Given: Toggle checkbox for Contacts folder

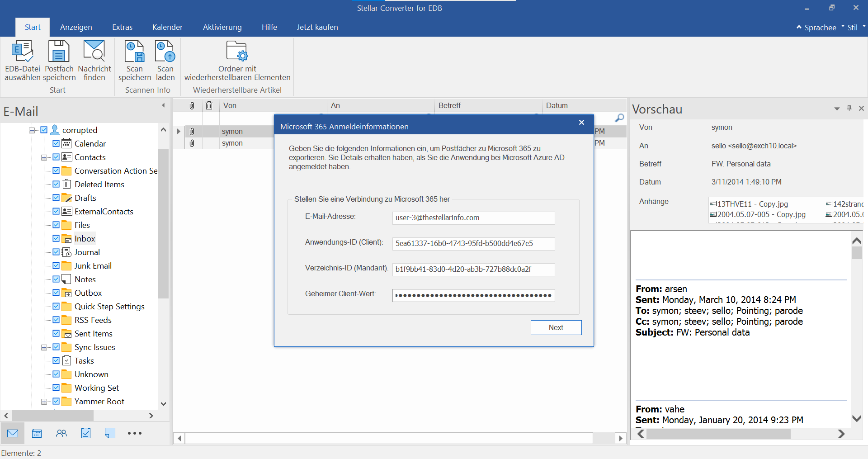Looking at the screenshot, I should coord(56,157).
